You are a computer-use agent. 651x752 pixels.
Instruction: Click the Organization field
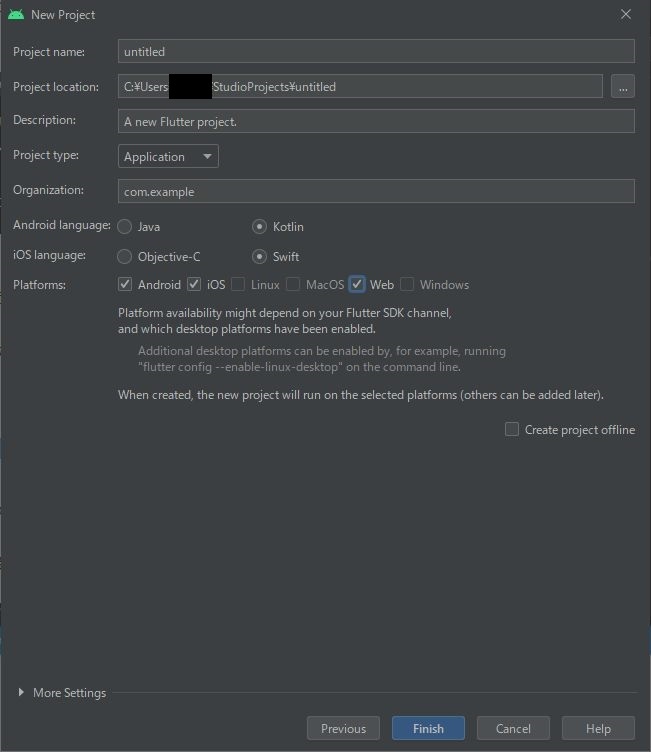(376, 191)
